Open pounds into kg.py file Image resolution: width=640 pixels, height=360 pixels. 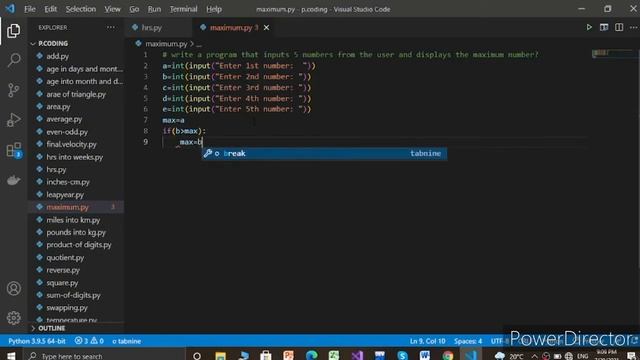pyautogui.click(x=76, y=232)
